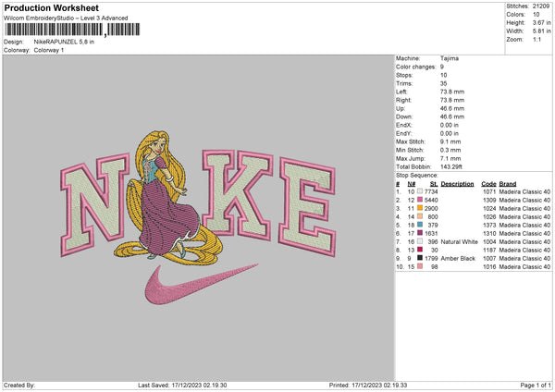Click thread code 1310
Screen dimensions: 555x392
tap(489, 233)
